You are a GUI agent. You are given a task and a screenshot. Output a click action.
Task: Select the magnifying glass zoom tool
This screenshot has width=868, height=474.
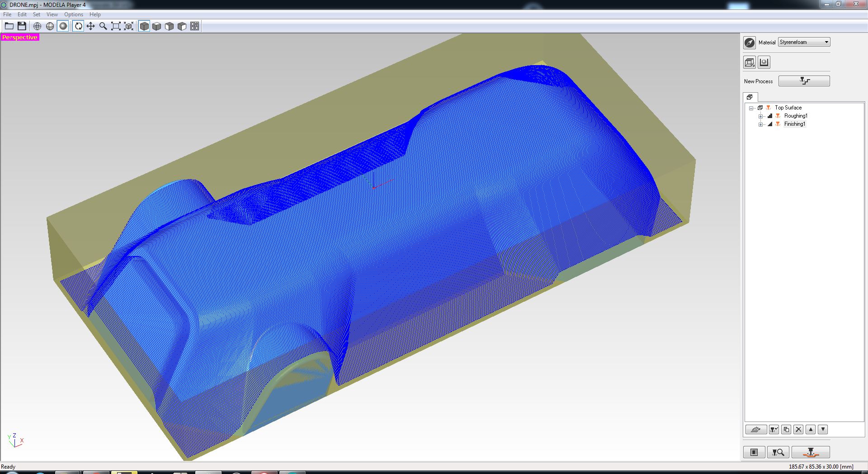coord(103,26)
